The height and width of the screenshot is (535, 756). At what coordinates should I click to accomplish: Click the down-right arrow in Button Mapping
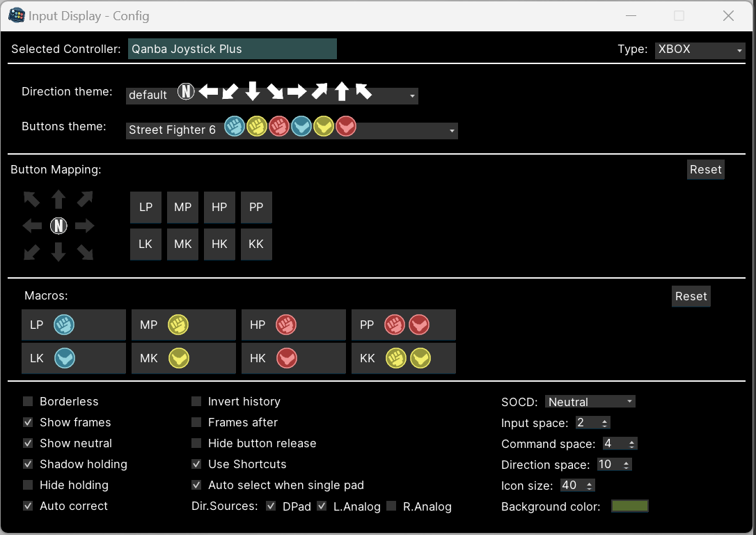85,251
